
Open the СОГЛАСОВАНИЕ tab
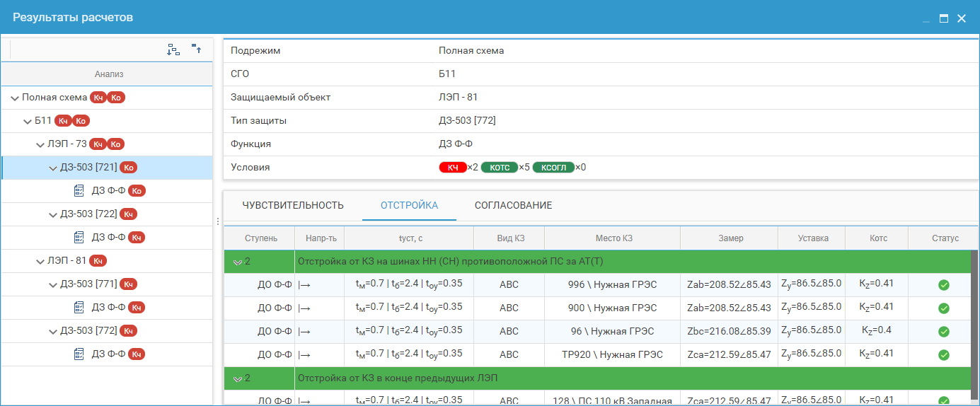[x=513, y=205]
